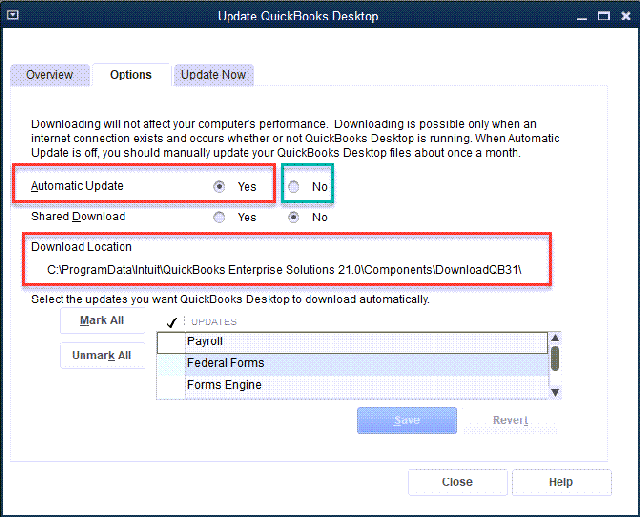This screenshot has height=517, width=640.
Task: Click the Automatic Update label
Action: [x=77, y=186]
